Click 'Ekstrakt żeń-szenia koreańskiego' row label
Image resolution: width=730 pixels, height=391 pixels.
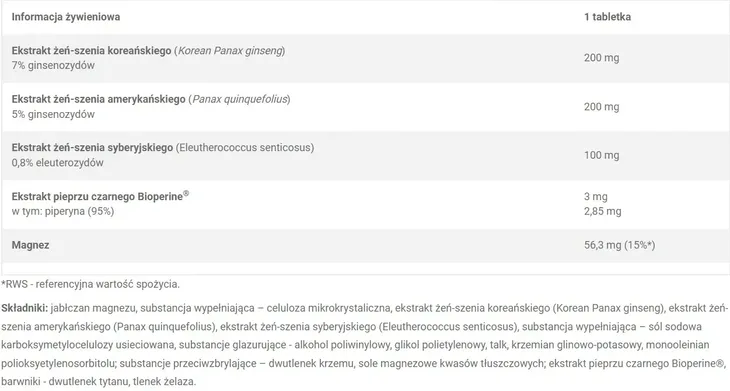pos(91,50)
